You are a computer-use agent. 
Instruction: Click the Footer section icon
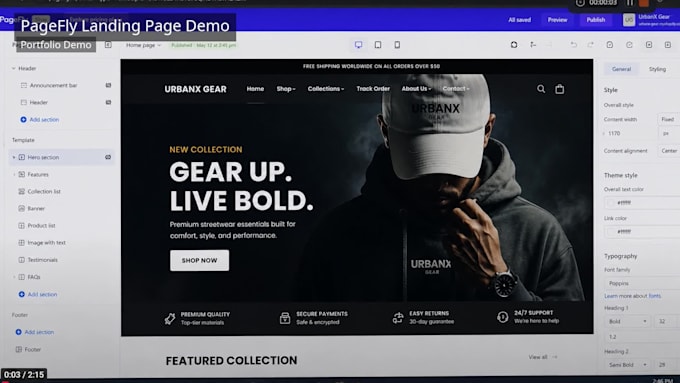[x=19, y=349]
